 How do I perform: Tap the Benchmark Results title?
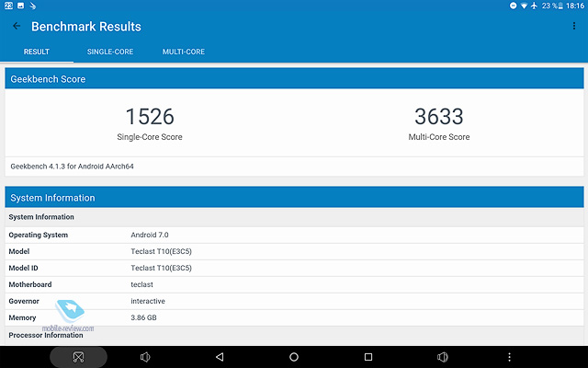pyautogui.click(x=85, y=27)
